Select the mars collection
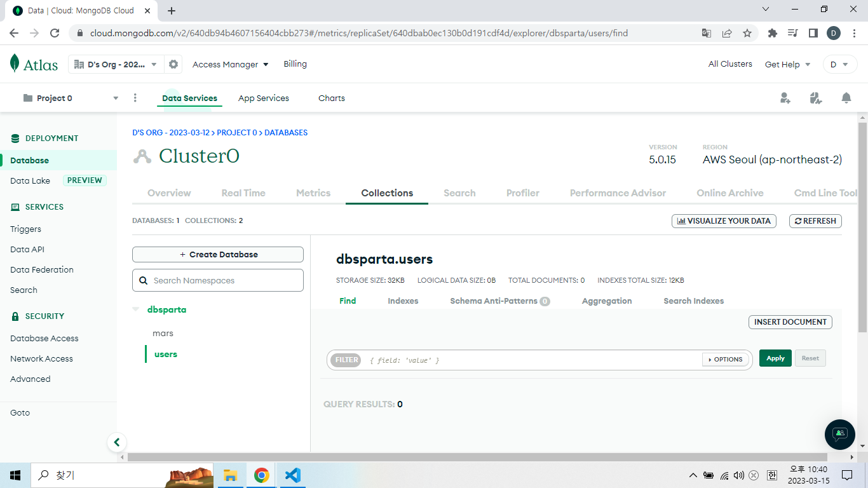The image size is (868, 488). click(x=163, y=333)
